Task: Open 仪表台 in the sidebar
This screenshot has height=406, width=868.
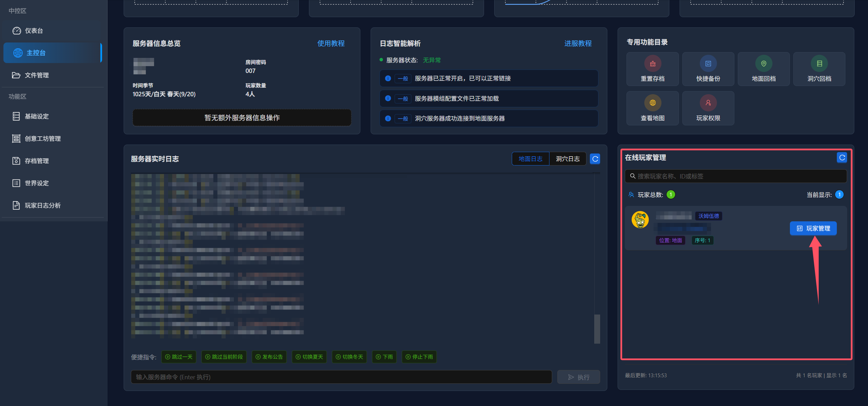Action: click(x=34, y=31)
